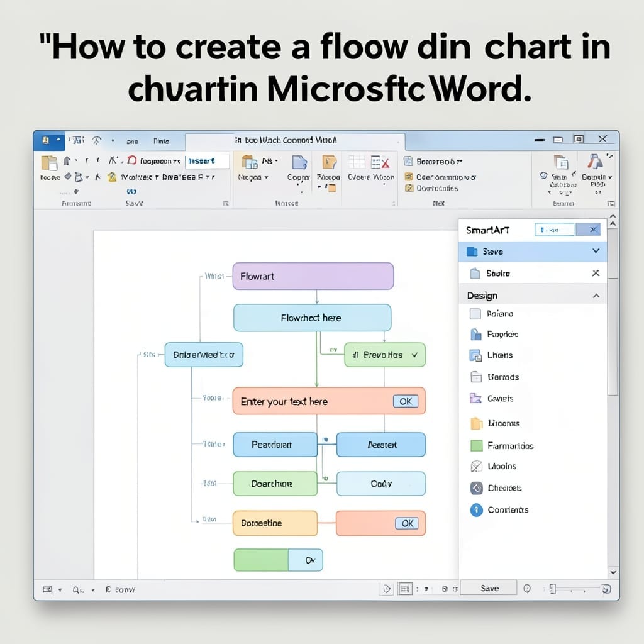Select the Doarchore green shape

[x=275, y=484]
